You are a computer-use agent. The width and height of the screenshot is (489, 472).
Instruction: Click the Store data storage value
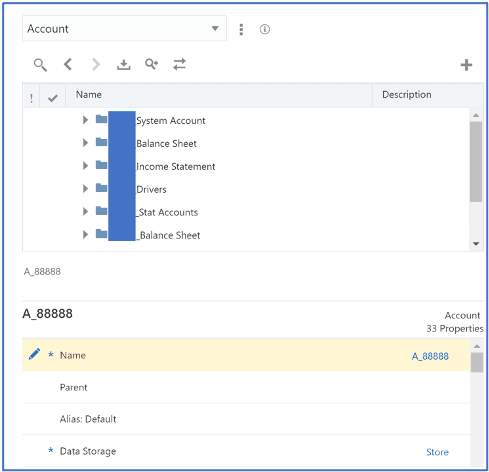(x=437, y=452)
